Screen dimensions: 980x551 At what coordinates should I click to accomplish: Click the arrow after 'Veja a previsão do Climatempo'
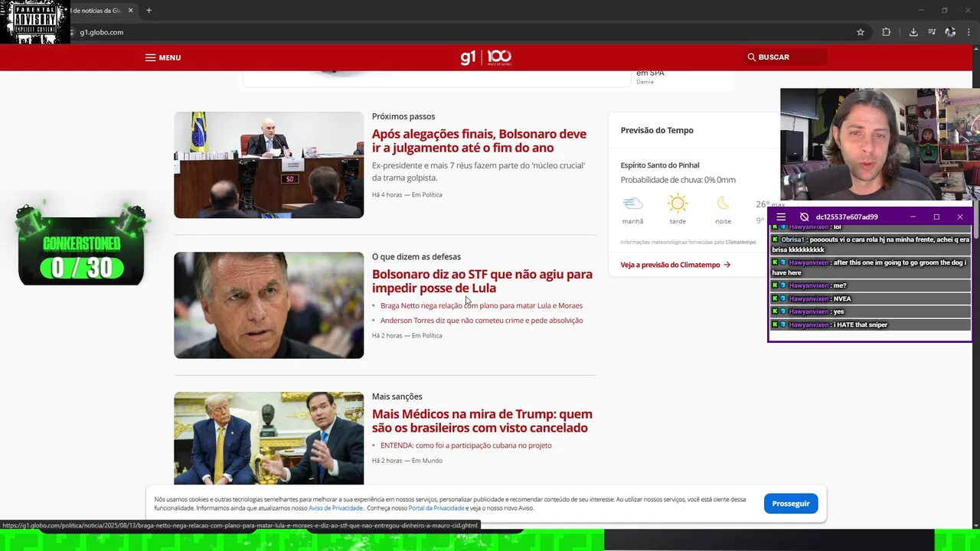(727, 265)
